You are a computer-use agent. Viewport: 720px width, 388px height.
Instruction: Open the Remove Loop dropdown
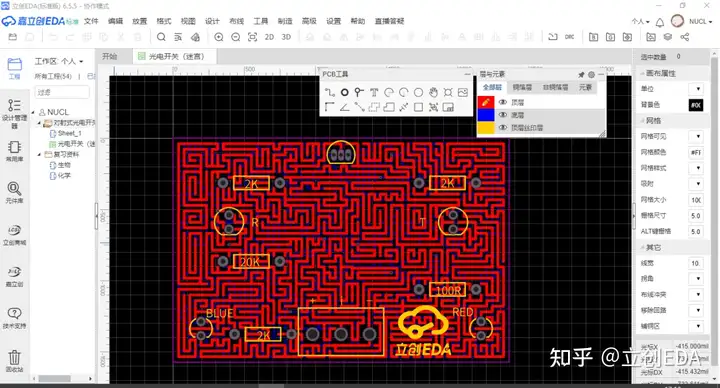(696, 310)
